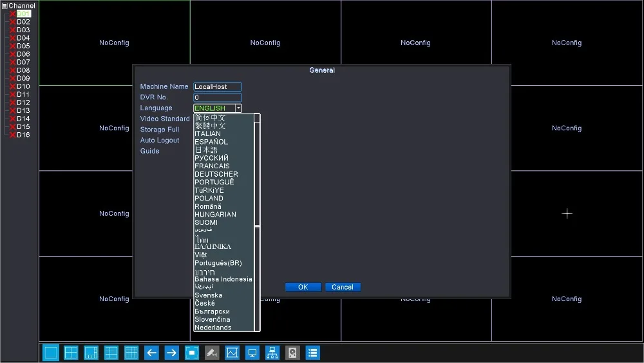Image resolution: width=644 pixels, height=363 pixels.
Task: Select Nederlands language option
Action: [x=213, y=328]
